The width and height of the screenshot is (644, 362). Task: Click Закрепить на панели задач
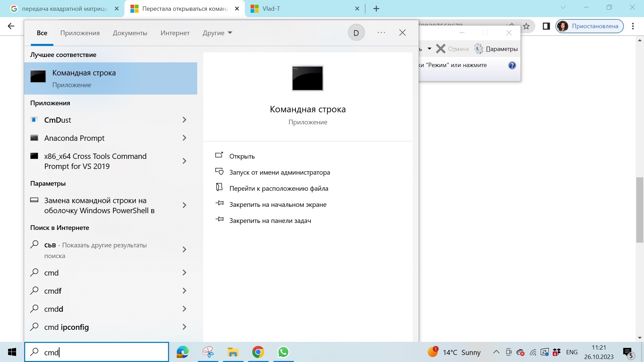coord(270,221)
